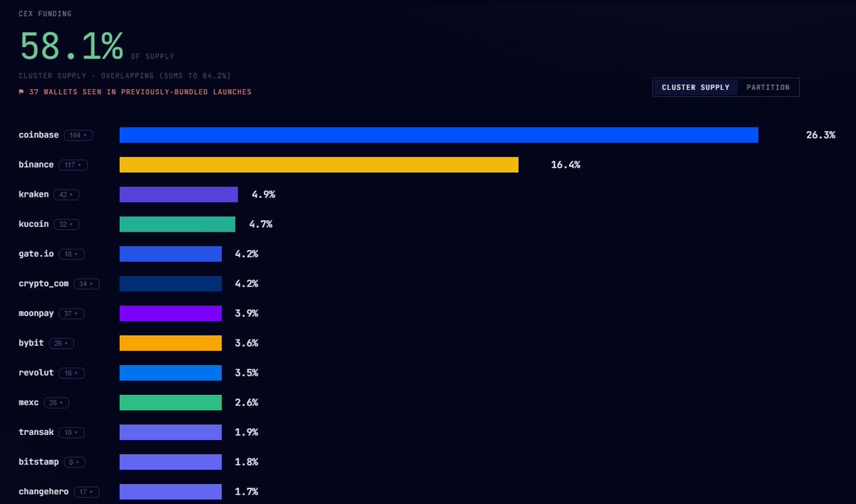Expand the moonpay 37 wallets badge
The image size is (856, 504).
point(71,314)
